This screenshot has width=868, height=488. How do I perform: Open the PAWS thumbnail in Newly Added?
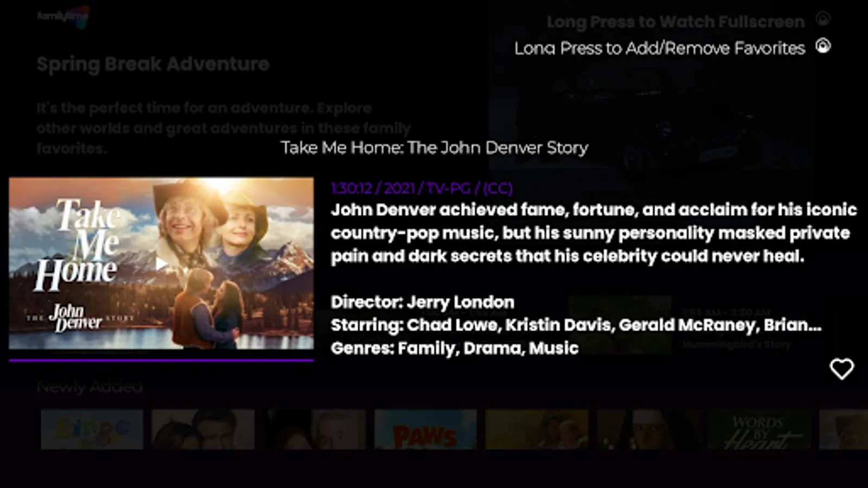point(426,429)
